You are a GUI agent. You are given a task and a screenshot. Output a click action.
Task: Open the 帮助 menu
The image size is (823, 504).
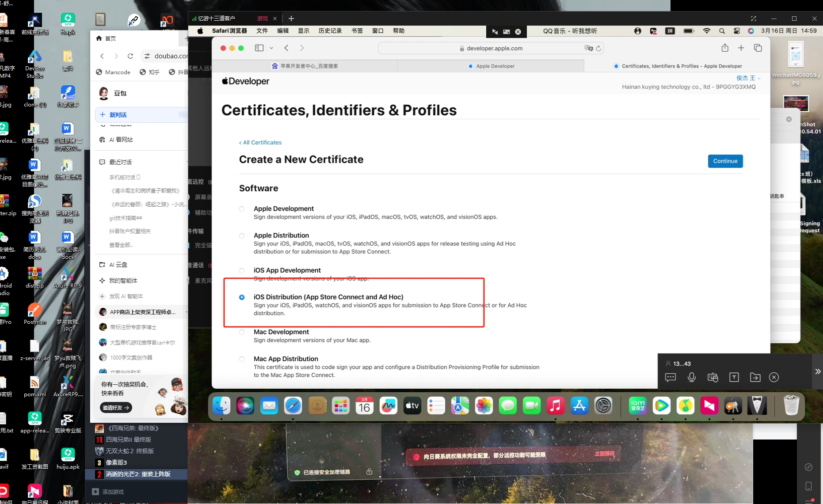399,31
